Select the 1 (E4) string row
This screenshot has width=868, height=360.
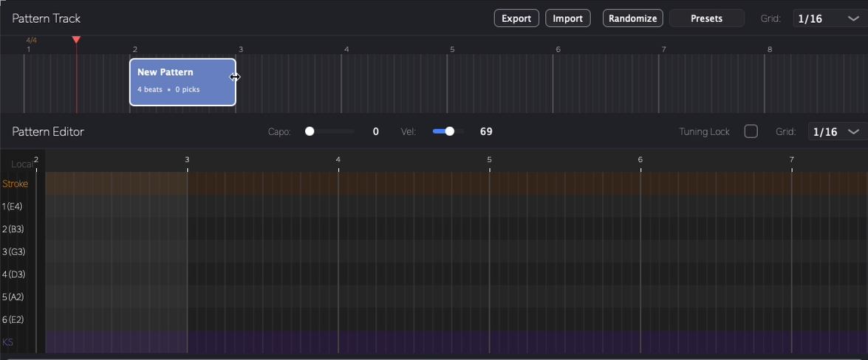coord(13,207)
